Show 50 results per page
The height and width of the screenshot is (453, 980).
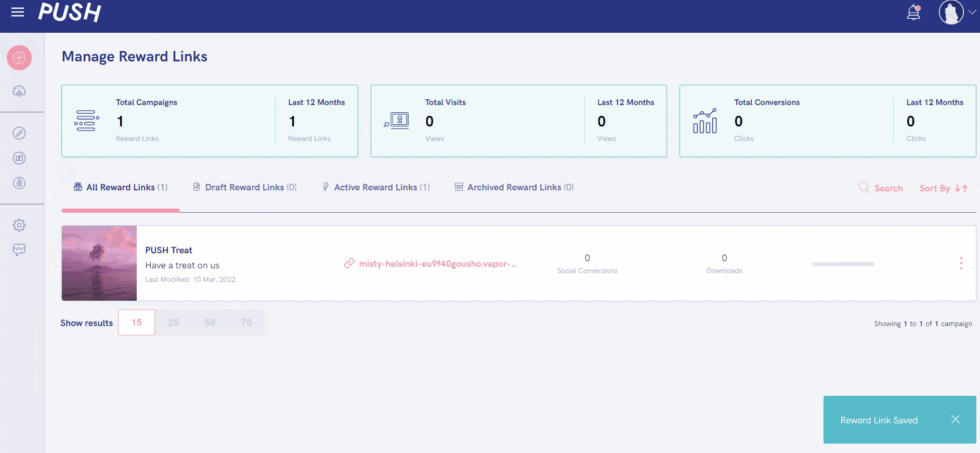(210, 322)
